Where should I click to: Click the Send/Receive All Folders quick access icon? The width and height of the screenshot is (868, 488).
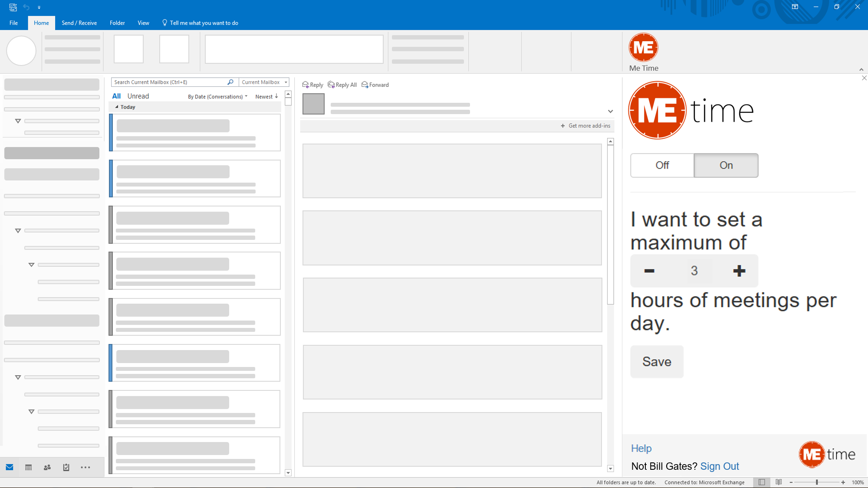coord(13,7)
